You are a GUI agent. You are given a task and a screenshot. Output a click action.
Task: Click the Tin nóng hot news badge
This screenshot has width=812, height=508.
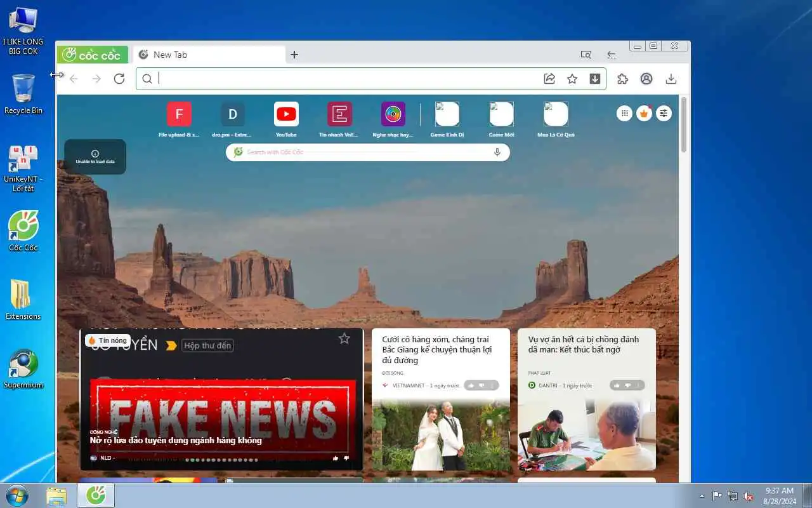[108, 340]
